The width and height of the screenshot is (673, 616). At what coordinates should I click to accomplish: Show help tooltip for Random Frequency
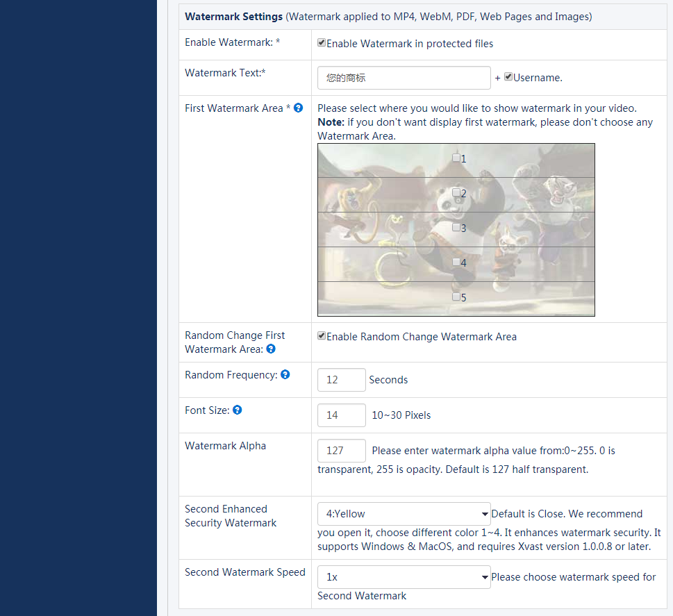[285, 375]
